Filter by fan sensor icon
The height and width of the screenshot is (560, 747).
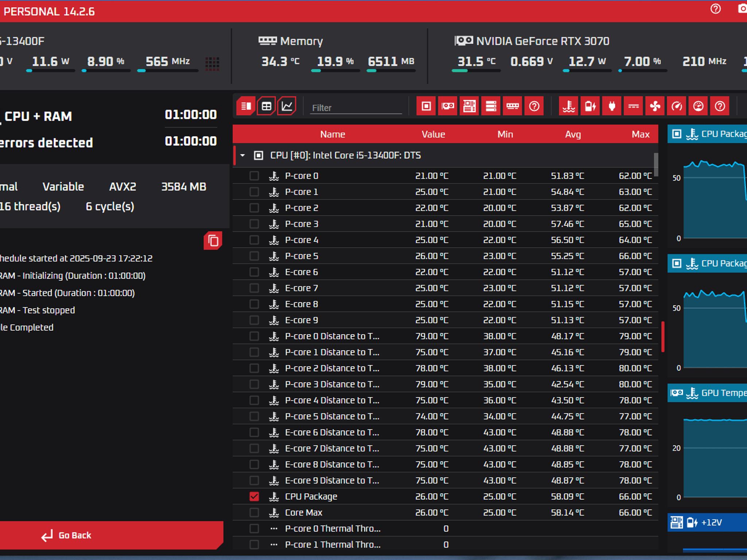(655, 106)
